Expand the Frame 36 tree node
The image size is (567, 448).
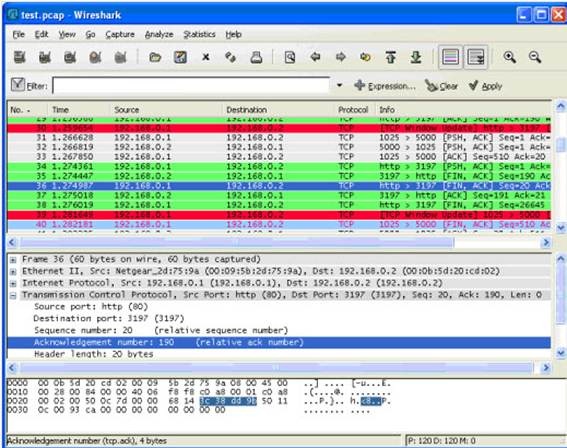[13, 260]
